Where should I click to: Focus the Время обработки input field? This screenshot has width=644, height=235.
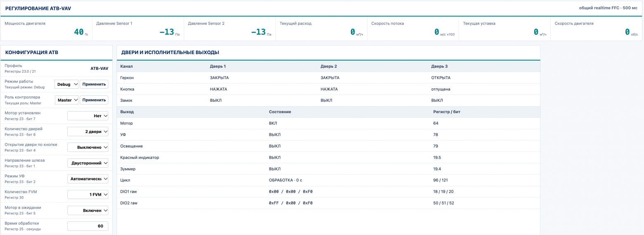point(88,226)
